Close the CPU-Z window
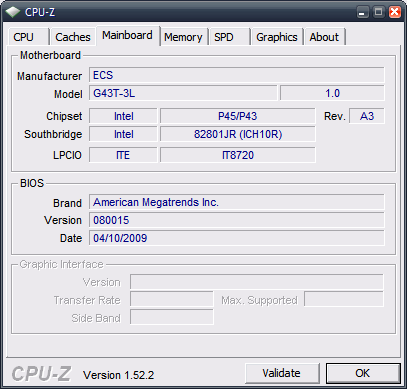This screenshot has width=407, height=389. pos(395,12)
